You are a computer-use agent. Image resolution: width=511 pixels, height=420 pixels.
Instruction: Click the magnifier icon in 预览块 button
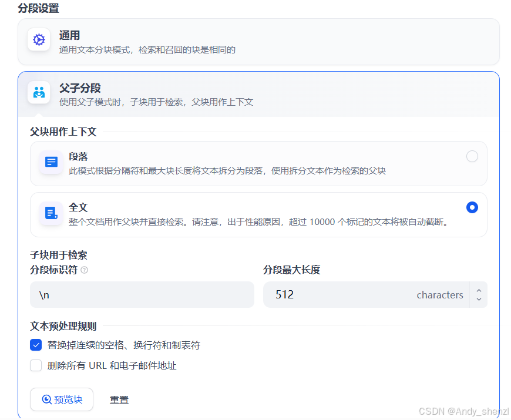tap(47, 399)
